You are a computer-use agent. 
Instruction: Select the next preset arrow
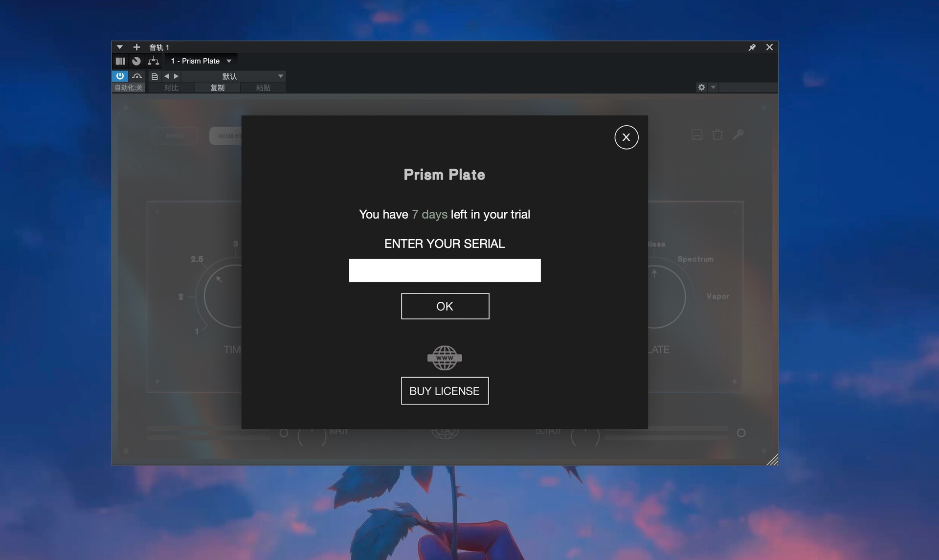(177, 76)
